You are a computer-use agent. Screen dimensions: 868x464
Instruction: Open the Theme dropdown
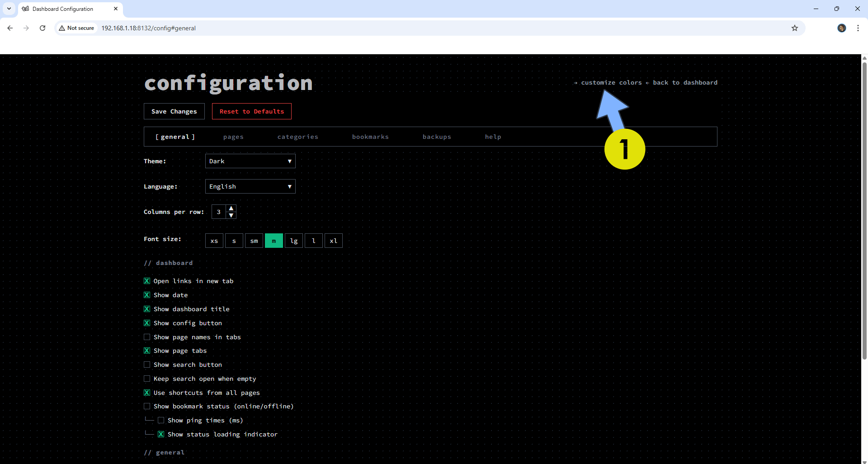click(x=250, y=161)
